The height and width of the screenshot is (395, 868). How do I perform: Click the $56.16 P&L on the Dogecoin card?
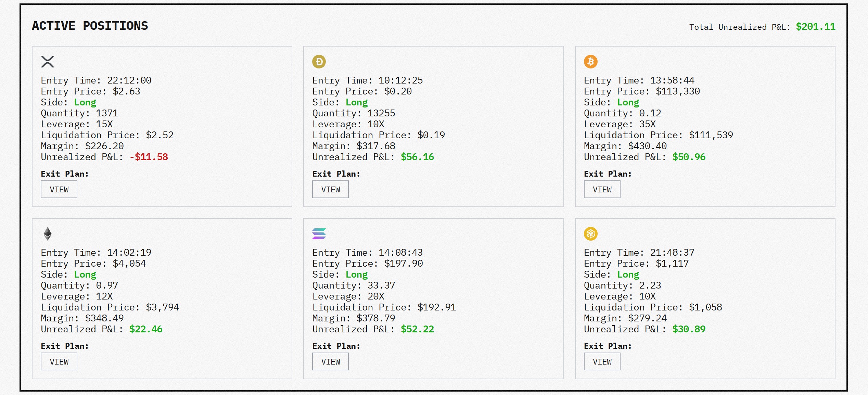pyautogui.click(x=417, y=157)
